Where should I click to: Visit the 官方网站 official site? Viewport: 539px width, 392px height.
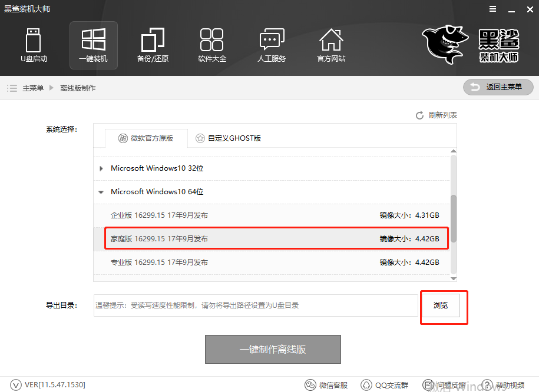pos(331,45)
